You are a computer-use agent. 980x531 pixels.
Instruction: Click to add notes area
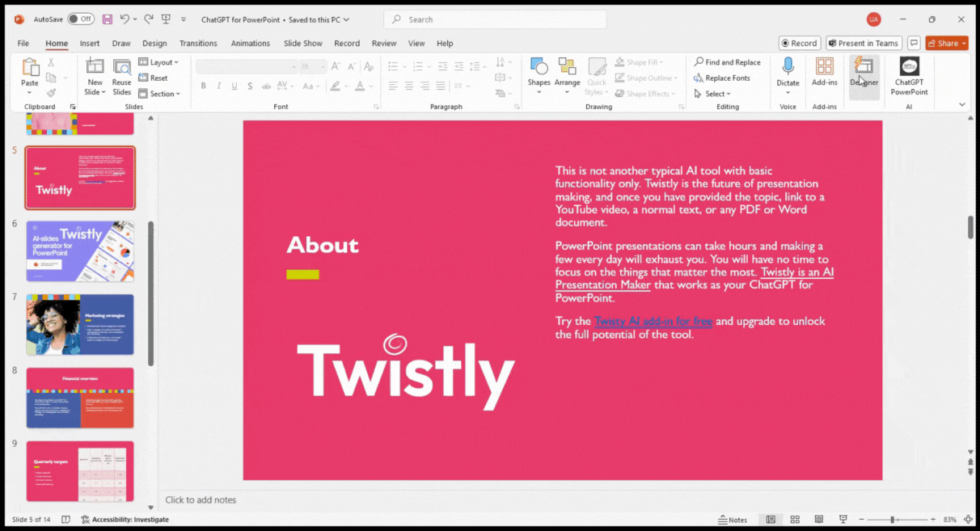[x=201, y=499]
